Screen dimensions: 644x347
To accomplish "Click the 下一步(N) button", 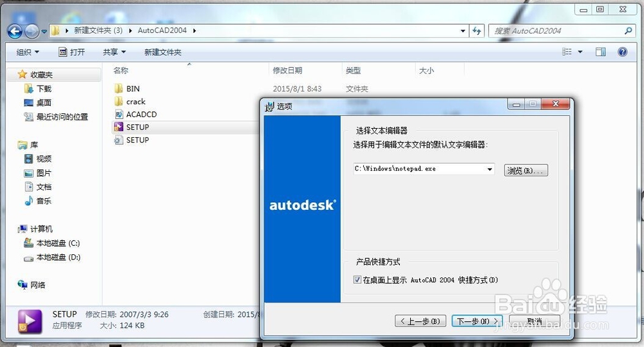I will (477, 321).
